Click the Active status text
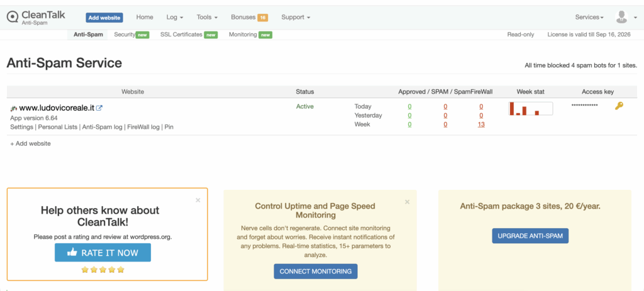The width and height of the screenshot is (644, 291). pos(305,106)
